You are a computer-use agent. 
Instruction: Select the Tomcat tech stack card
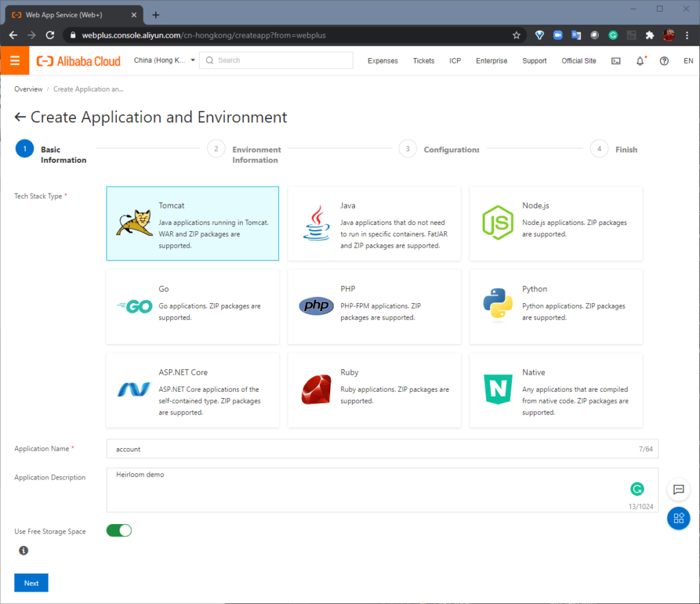192,224
